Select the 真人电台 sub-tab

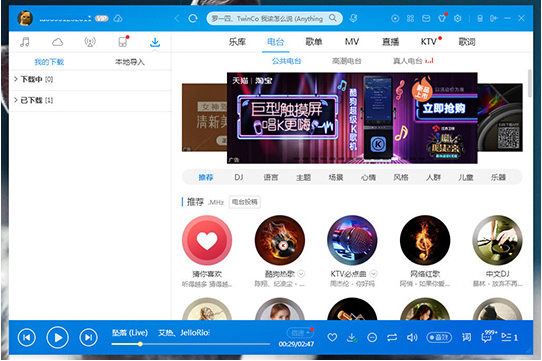pyautogui.click(x=408, y=61)
